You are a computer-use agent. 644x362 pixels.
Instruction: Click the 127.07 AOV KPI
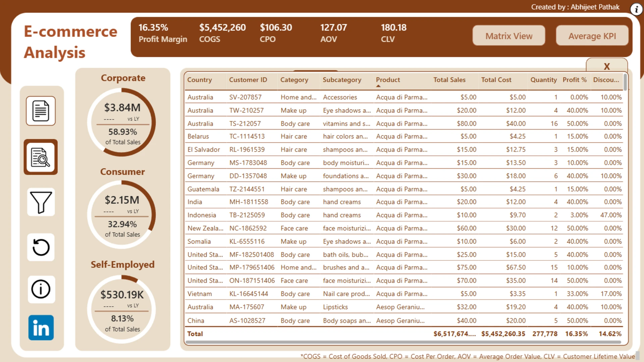click(333, 33)
